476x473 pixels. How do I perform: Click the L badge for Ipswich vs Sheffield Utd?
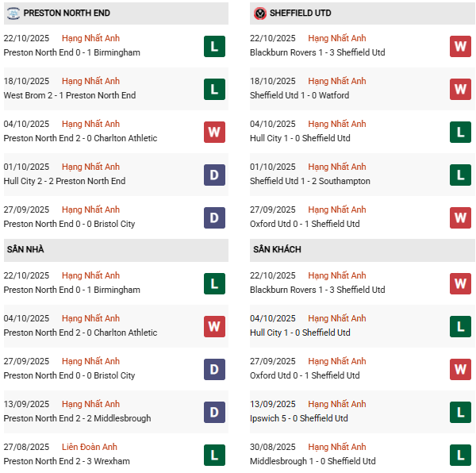click(461, 412)
